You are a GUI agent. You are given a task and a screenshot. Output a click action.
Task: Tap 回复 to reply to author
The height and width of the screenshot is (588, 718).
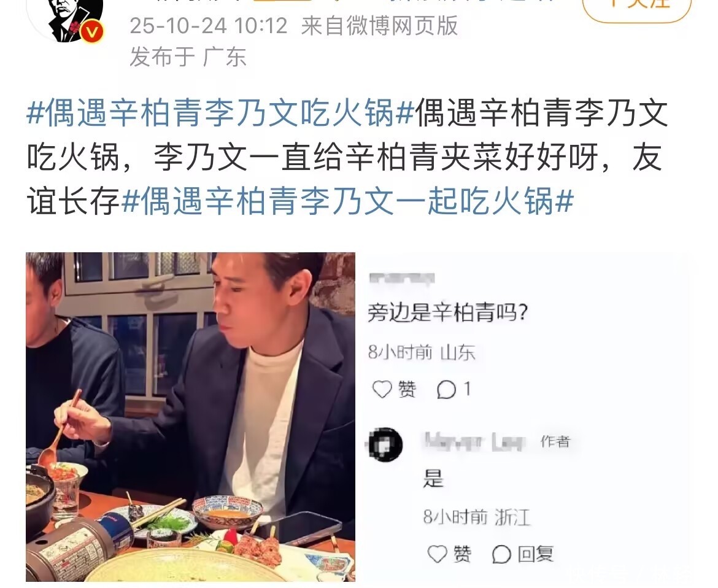(x=535, y=555)
